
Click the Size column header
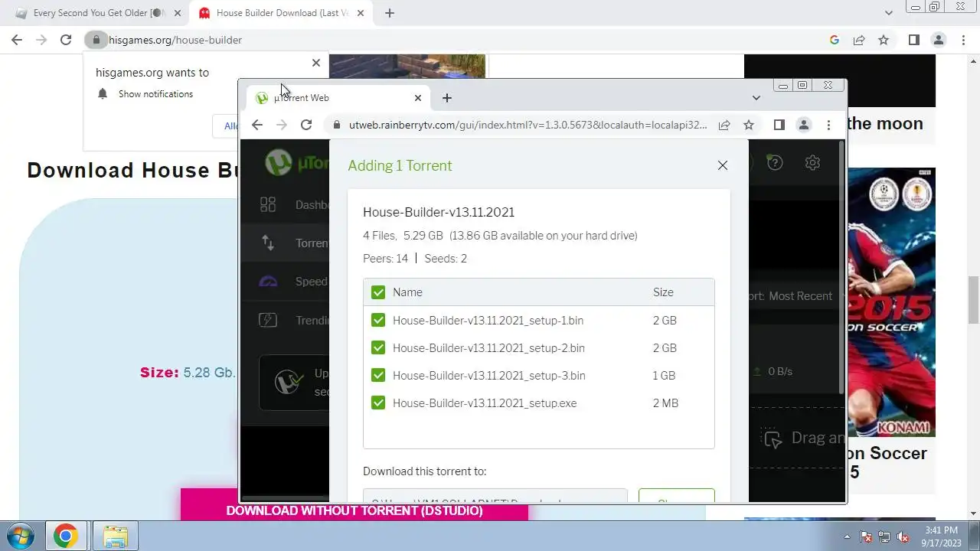coord(663,292)
